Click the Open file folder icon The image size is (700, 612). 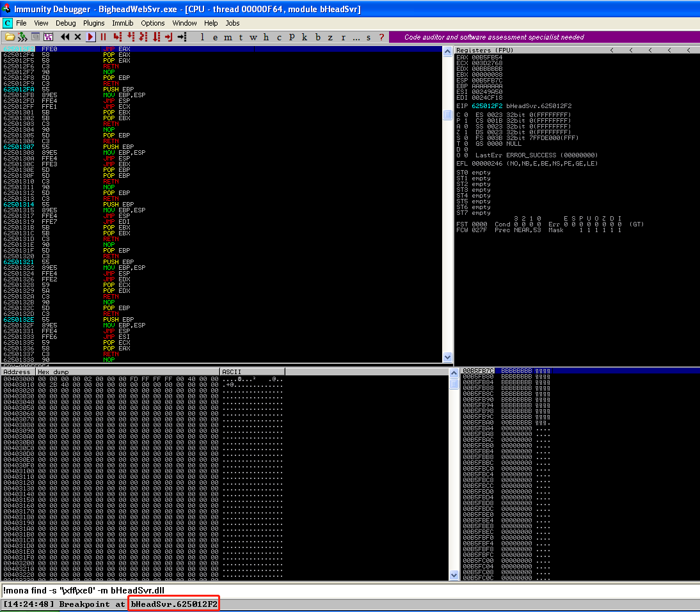(x=9, y=37)
